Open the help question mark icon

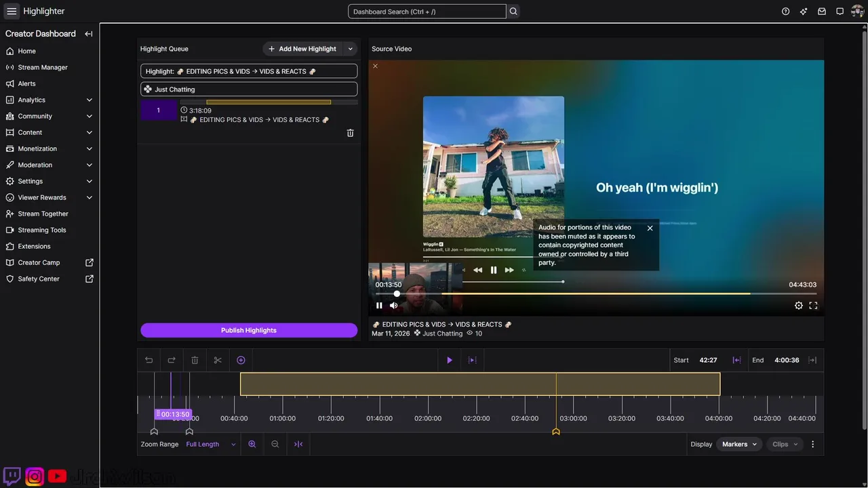click(785, 12)
